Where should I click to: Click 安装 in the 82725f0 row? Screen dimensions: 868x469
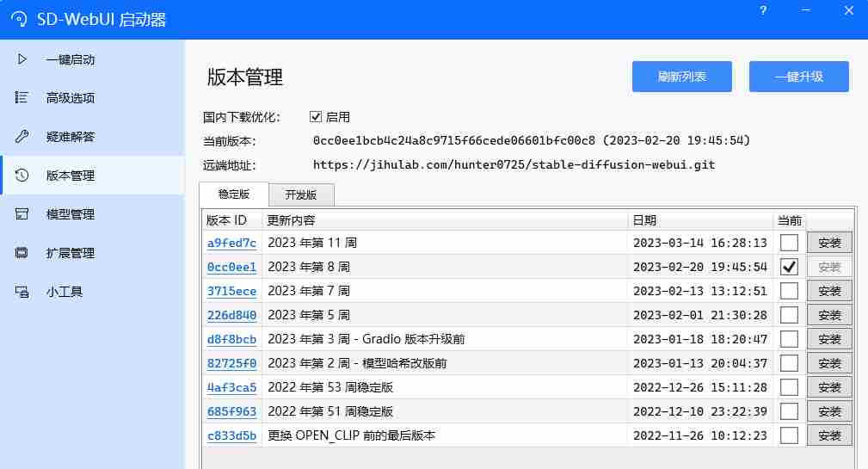[x=829, y=363]
